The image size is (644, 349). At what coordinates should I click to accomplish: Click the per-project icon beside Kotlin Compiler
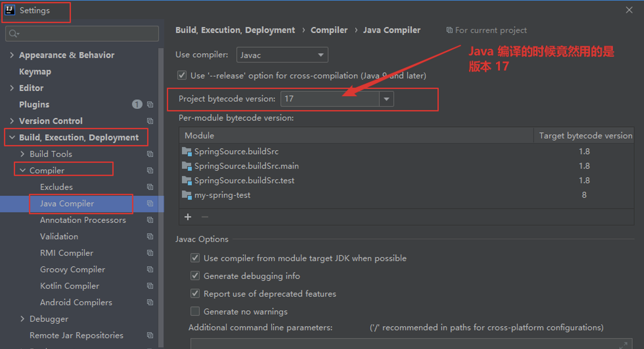tap(150, 286)
